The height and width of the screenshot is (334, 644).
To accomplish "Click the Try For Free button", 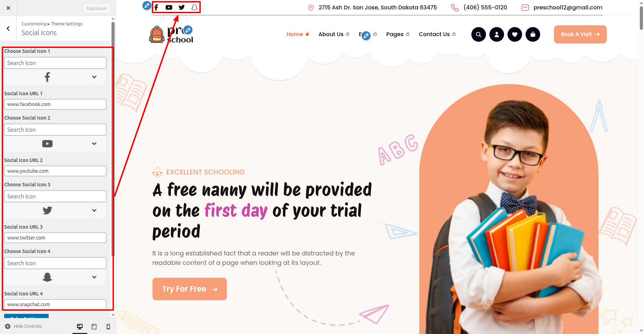I will point(190,289).
